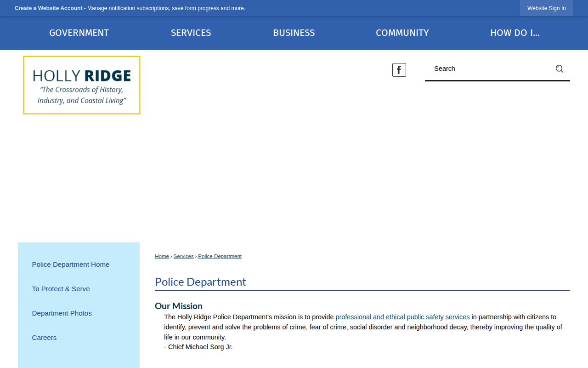This screenshot has height=368, width=588.
Task: Open the To Protect & Serve page
Action: pos(61,289)
